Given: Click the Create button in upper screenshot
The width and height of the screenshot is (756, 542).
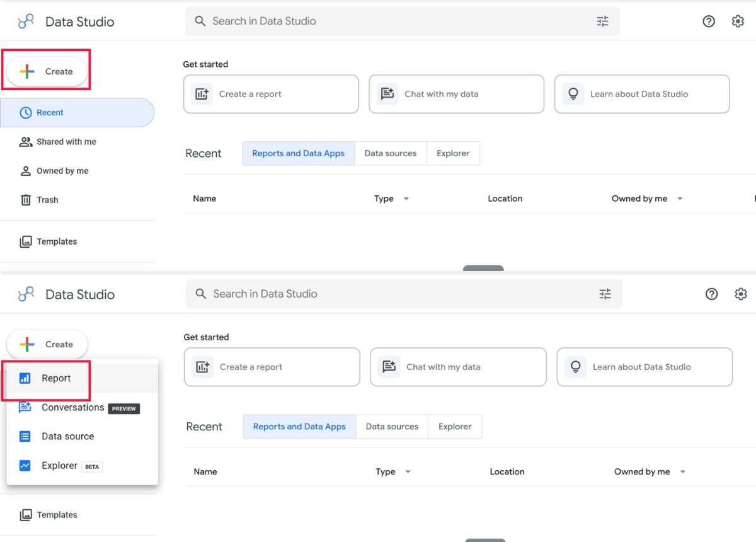Looking at the screenshot, I should [x=47, y=71].
